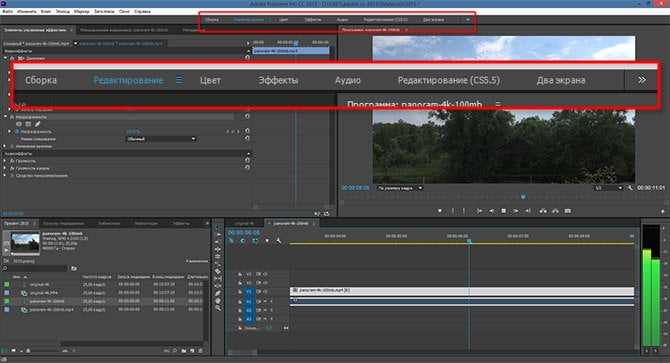
Task: Expand the Средство панорамирования effect
Action: click(4, 176)
